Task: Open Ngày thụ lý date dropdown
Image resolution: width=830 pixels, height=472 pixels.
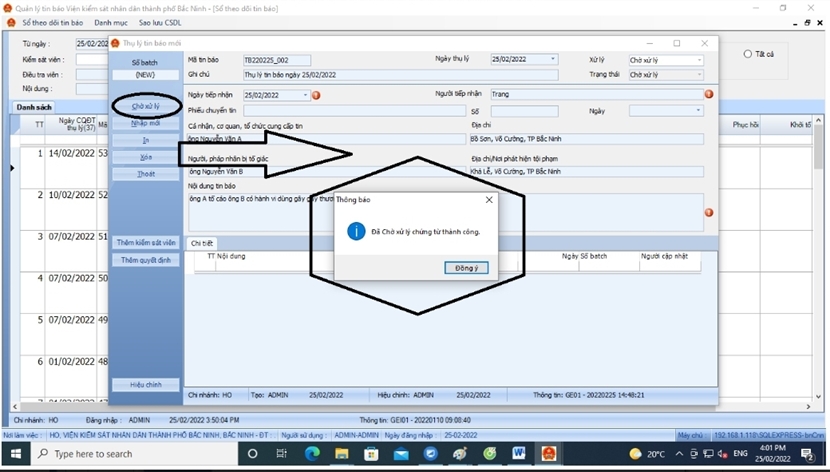Action: coord(553,59)
